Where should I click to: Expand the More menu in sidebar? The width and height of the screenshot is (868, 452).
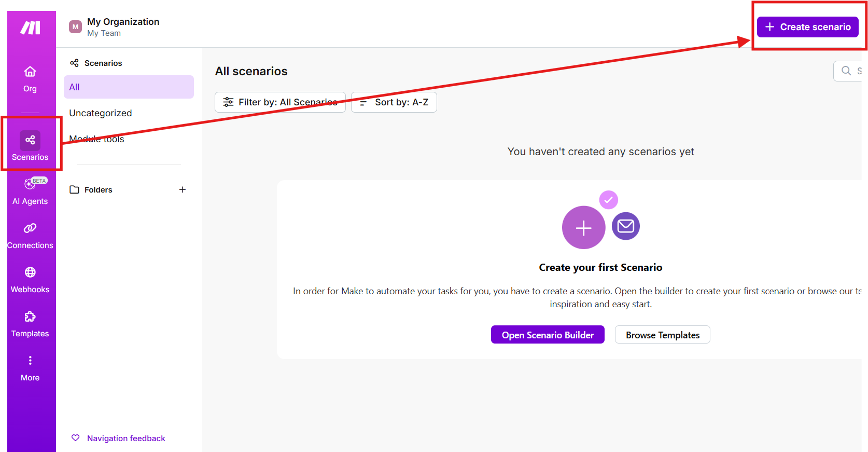click(x=30, y=368)
